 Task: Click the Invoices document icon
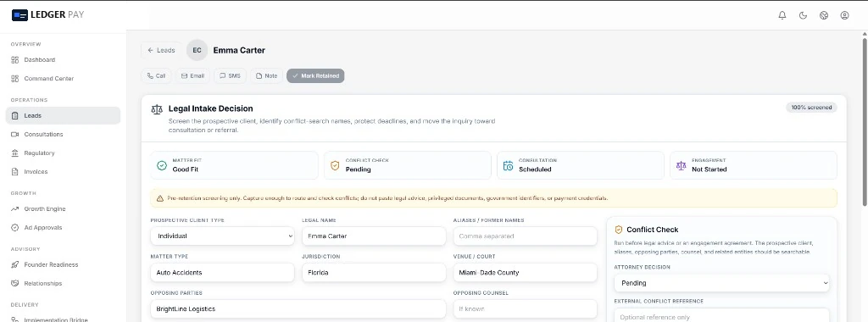click(15, 171)
